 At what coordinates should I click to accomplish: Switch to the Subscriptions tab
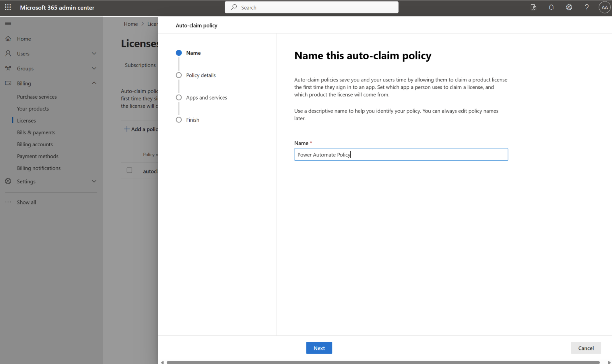(140, 65)
